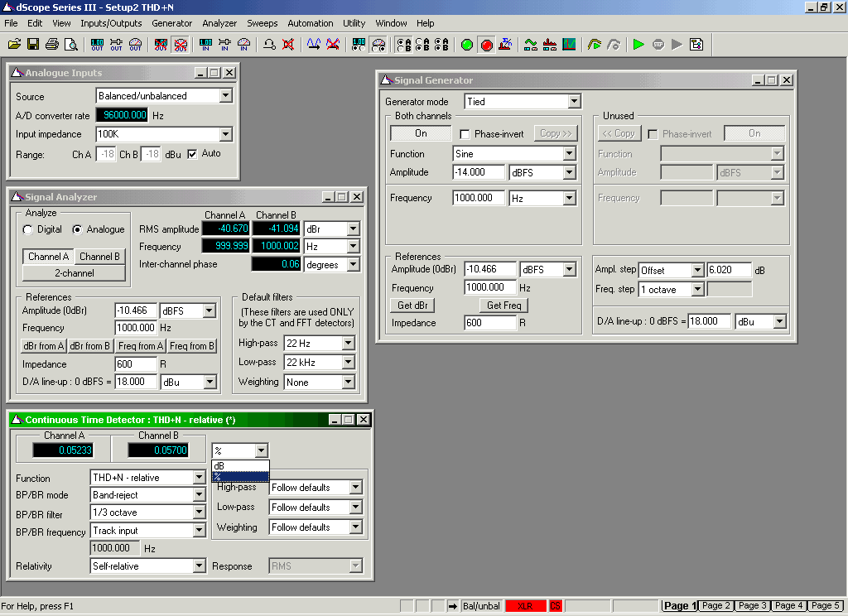The height and width of the screenshot is (616, 848).
Task: Click the open file folder icon
Action: (x=15, y=45)
